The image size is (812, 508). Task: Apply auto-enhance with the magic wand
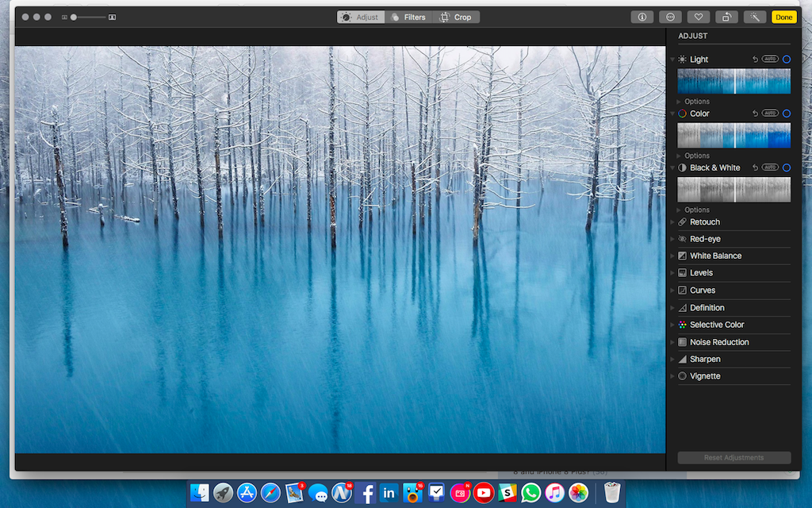[755, 17]
